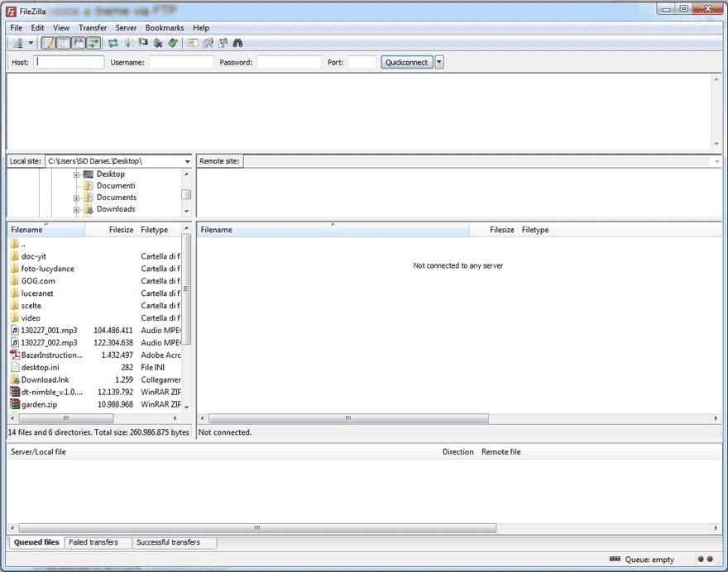Open the File menu
This screenshot has height=572, width=728.
[17, 28]
